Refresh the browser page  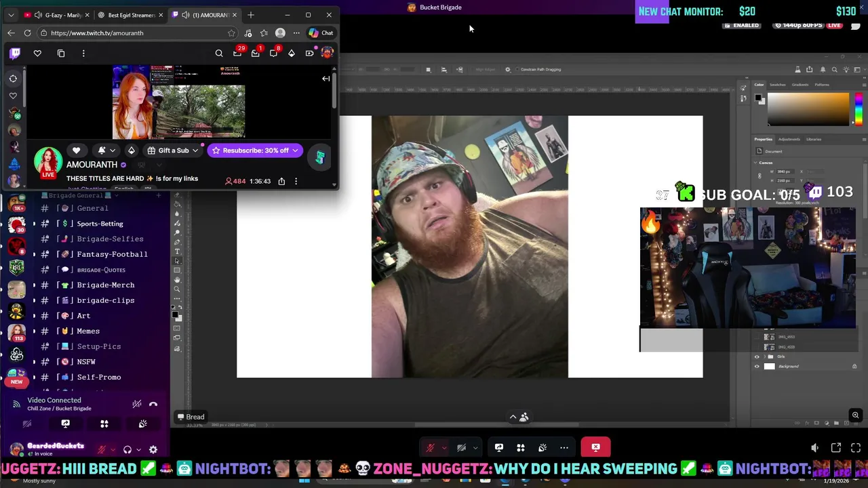pyautogui.click(x=27, y=33)
